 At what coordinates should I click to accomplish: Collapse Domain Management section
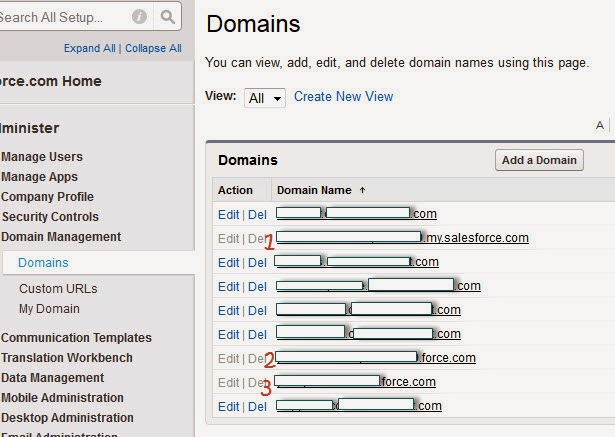[x=61, y=237]
